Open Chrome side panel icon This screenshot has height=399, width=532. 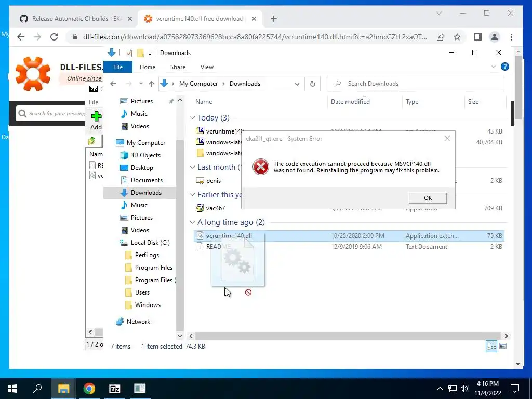(478, 37)
